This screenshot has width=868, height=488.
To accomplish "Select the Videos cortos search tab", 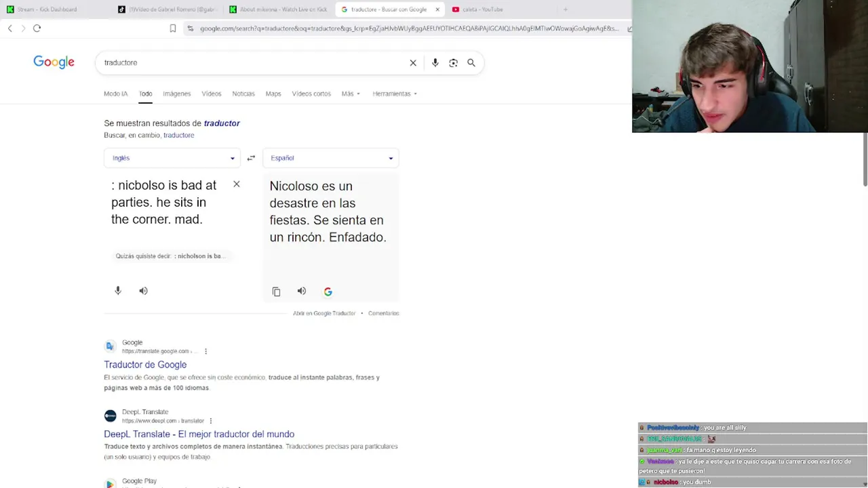I will 311,94.
